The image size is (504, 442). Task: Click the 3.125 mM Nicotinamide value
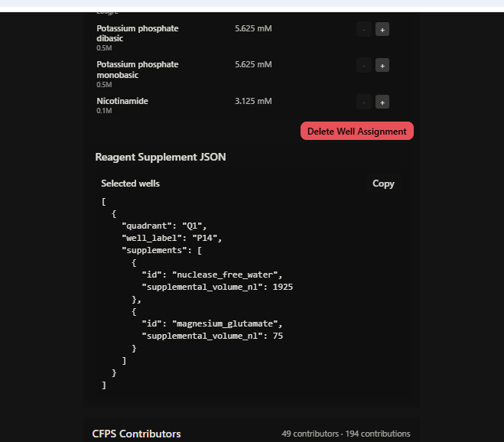253,101
